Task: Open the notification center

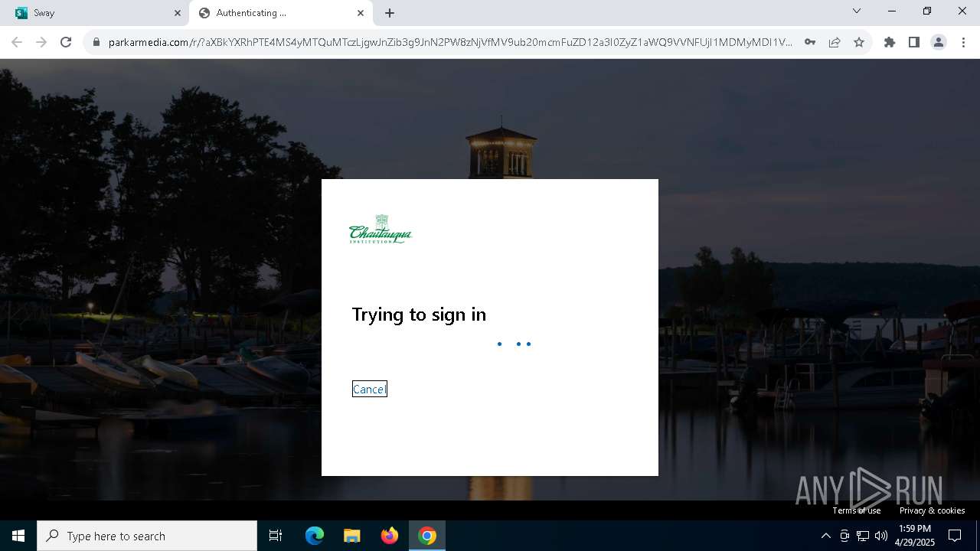Action: (955, 536)
